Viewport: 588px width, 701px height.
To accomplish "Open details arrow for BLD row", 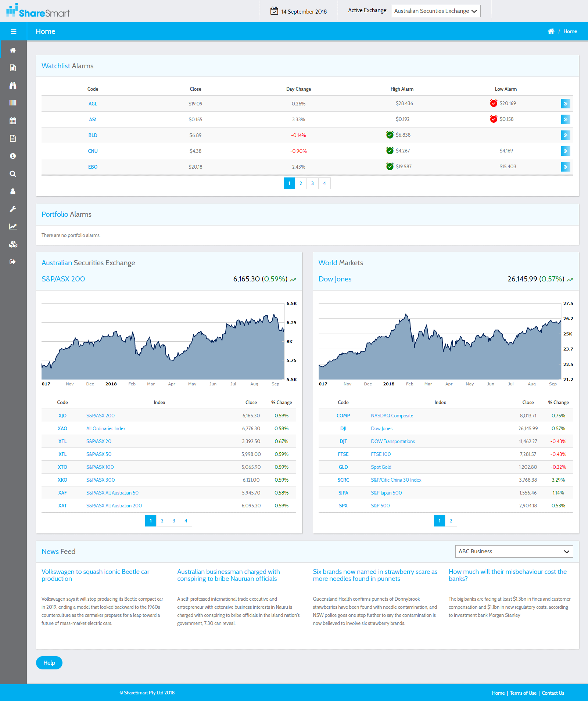I will pyautogui.click(x=565, y=135).
